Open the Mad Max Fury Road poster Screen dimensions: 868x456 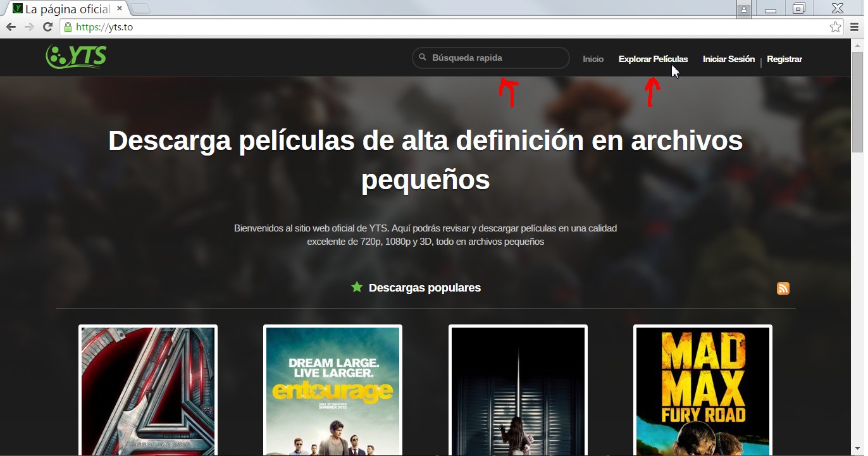(x=703, y=390)
